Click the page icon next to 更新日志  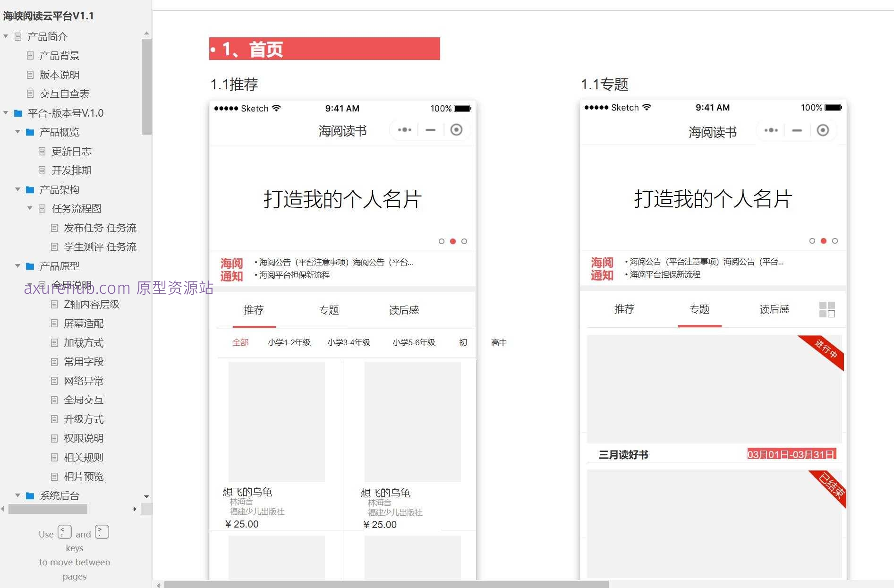pos(43,151)
